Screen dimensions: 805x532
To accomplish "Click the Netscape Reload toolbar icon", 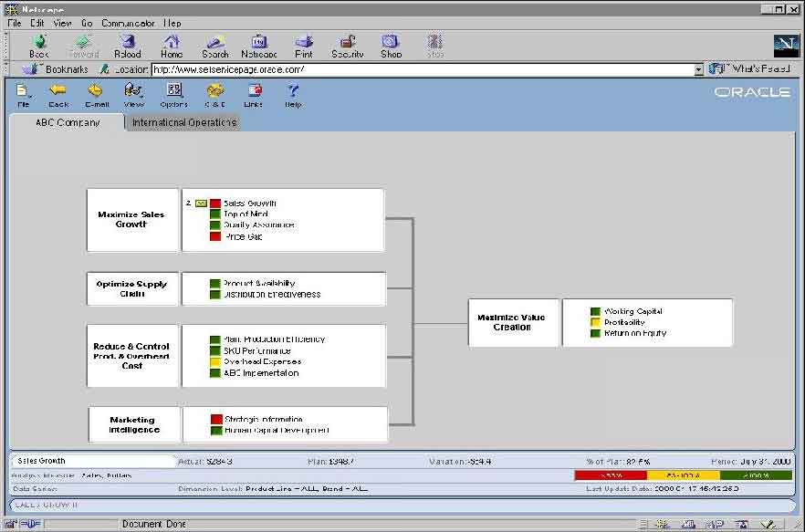I will pos(128,46).
